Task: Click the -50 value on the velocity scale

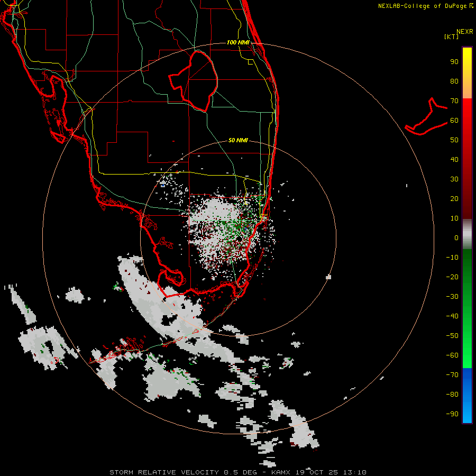Action: click(x=452, y=336)
